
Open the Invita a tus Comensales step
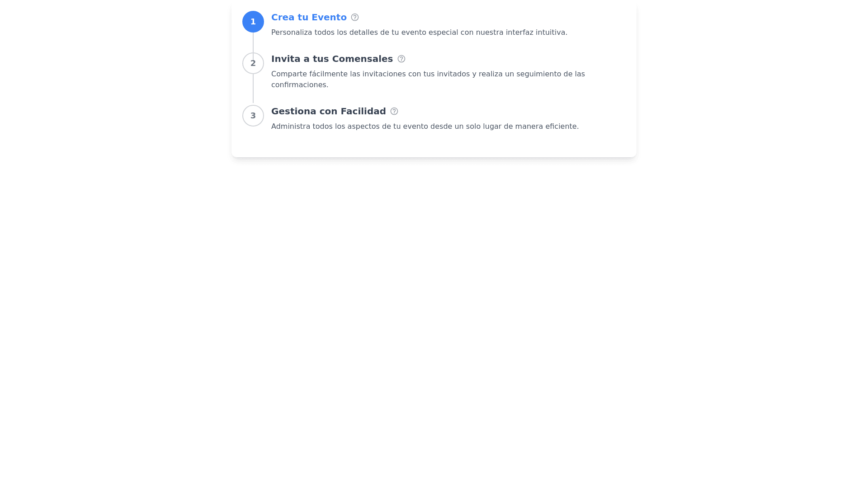pyautogui.click(x=332, y=59)
